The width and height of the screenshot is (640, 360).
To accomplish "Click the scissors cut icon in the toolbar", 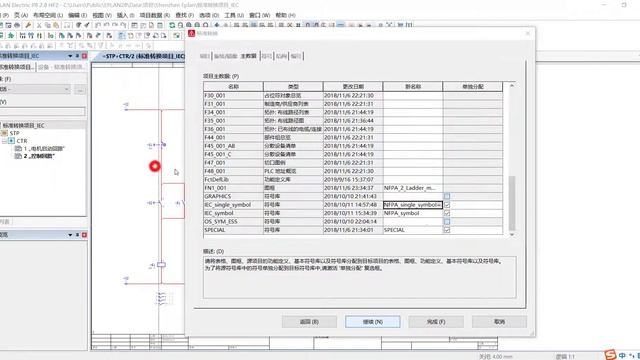I will pos(39,25).
